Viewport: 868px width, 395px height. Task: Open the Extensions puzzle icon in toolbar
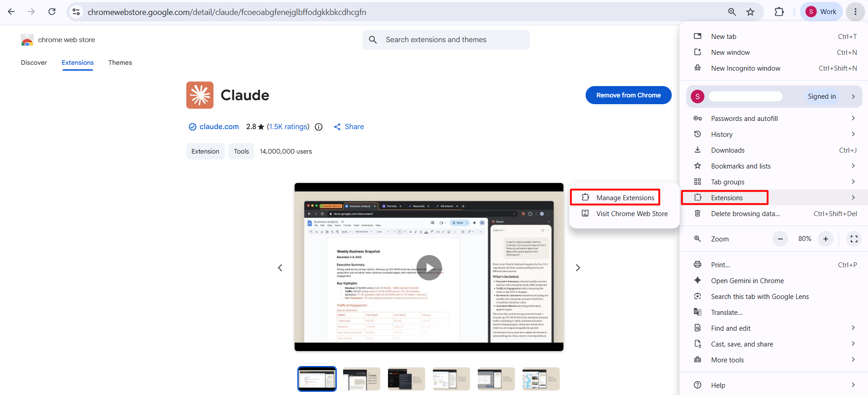(x=779, y=12)
